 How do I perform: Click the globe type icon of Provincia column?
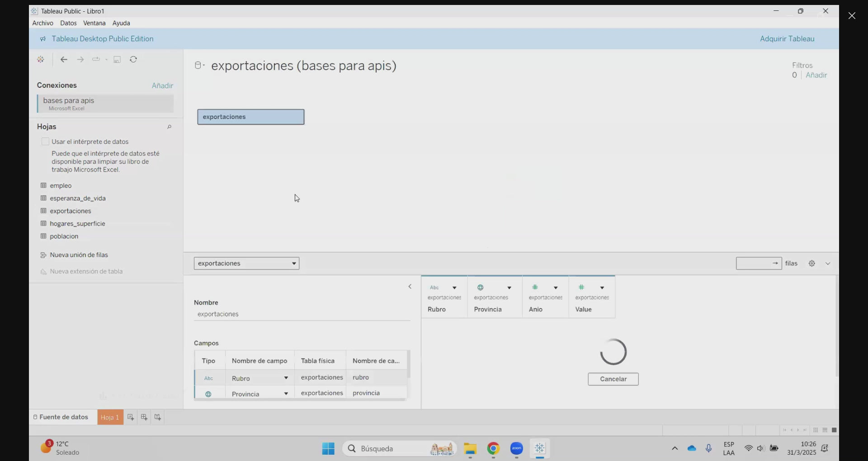coord(480,287)
